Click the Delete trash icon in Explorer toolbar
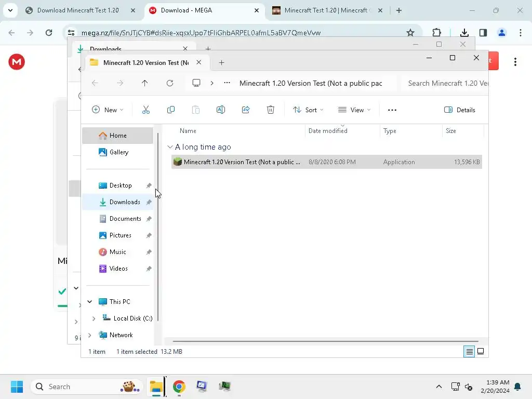 coord(270,110)
